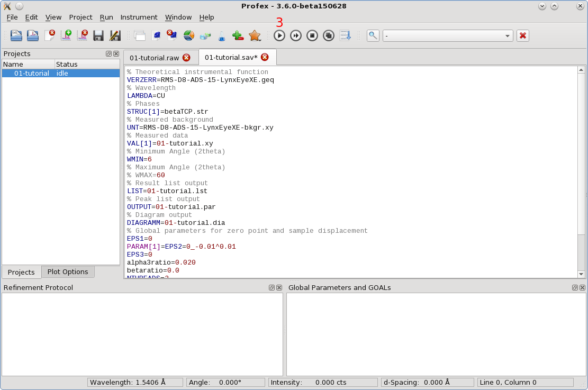Float Global Parameters and GOALs panel
Image resolution: width=588 pixels, height=390 pixels.
point(575,288)
